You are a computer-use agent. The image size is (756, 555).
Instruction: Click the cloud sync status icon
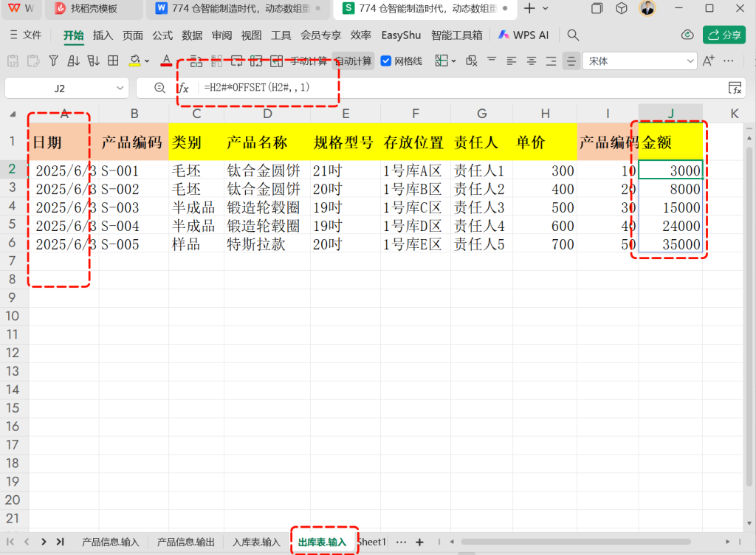pos(687,35)
